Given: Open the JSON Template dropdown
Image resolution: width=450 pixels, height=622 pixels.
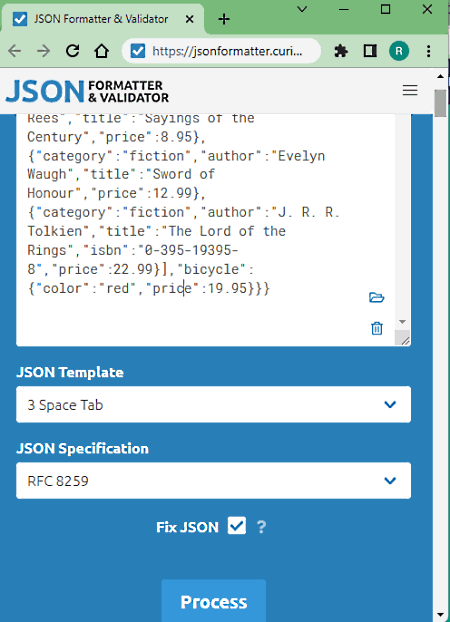Looking at the screenshot, I should tap(213, 404).
